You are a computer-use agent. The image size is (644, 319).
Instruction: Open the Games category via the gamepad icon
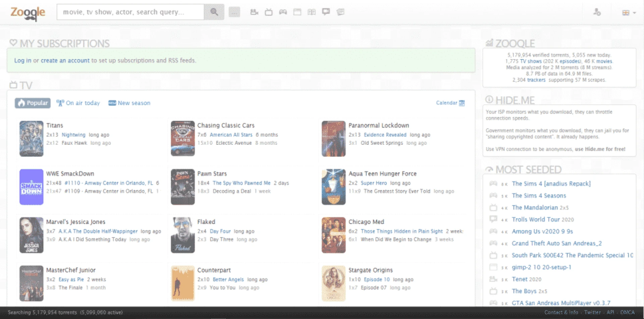tap(283, 12)
